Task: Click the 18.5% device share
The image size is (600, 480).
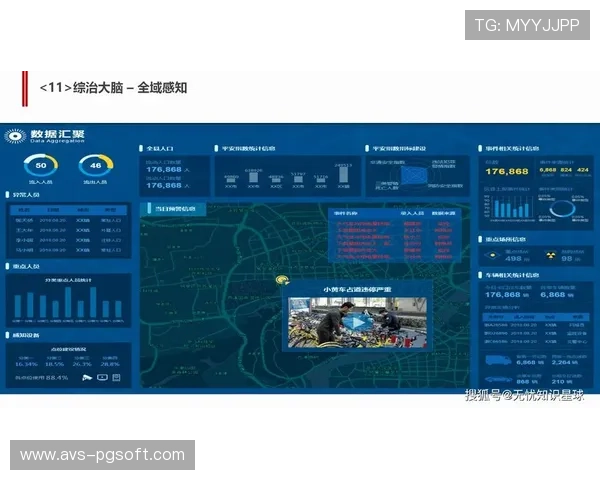Action: (54, 364)
